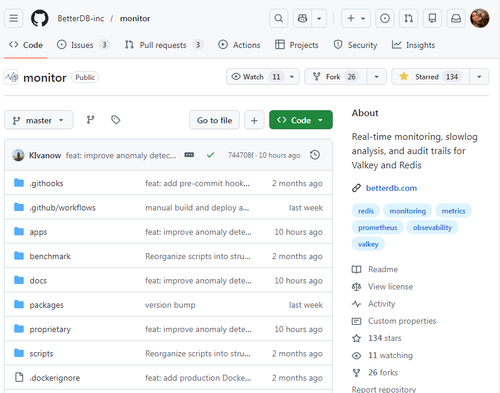The height and width of the screenshot is (393, 500).
Task: Open the packages folder
Action: [x=47, y=305]
